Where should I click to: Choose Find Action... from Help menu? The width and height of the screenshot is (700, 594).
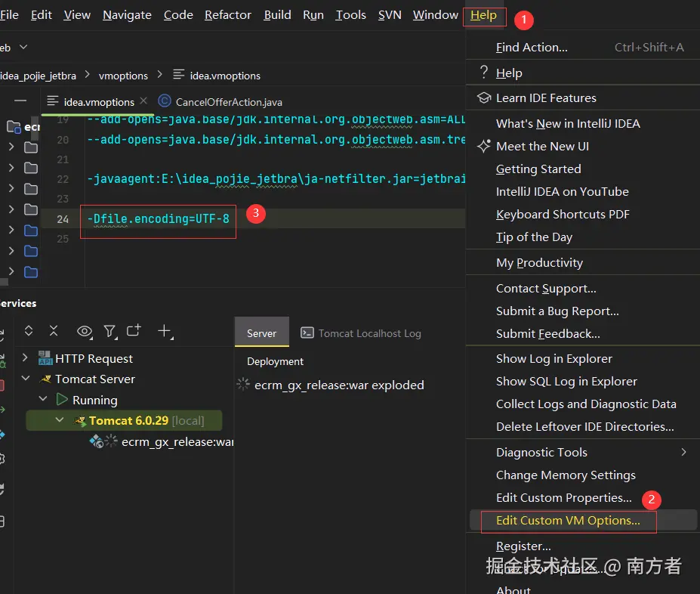tap(583, 47)
